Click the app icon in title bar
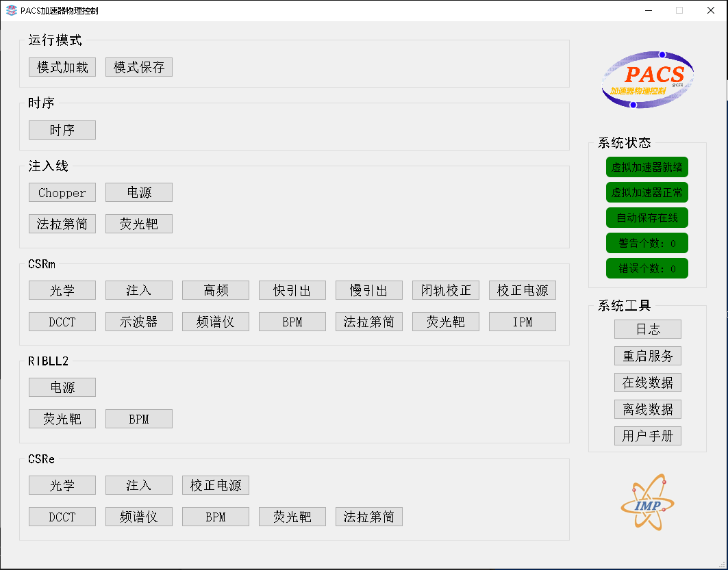728x570 pixels. click(11, 10)
